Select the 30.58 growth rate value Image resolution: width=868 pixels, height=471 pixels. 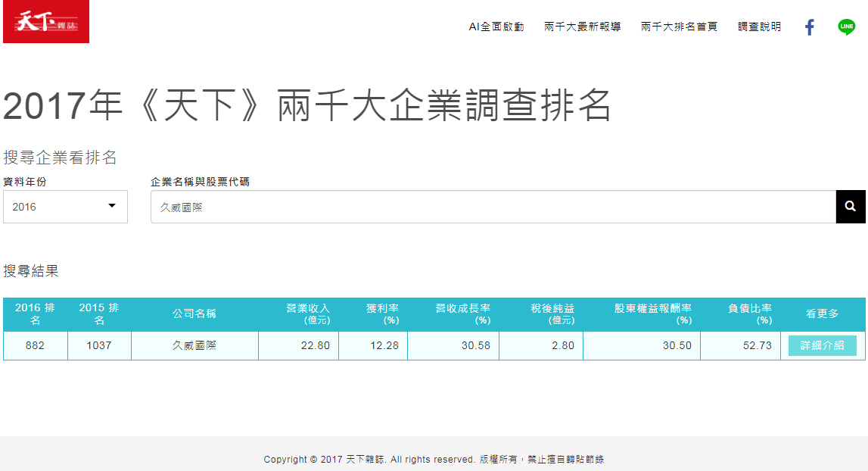pyautogui.click(x=476, y=345)
